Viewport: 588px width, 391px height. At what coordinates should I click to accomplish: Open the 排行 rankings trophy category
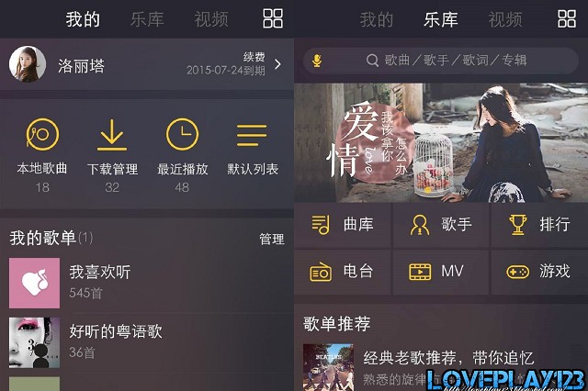(x=539, y=225)
